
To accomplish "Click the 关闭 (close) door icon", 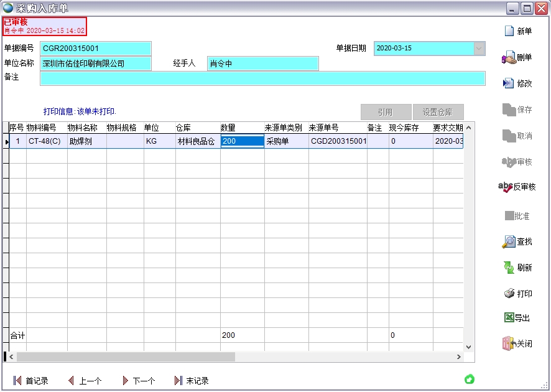I will (x=509, y=343).
